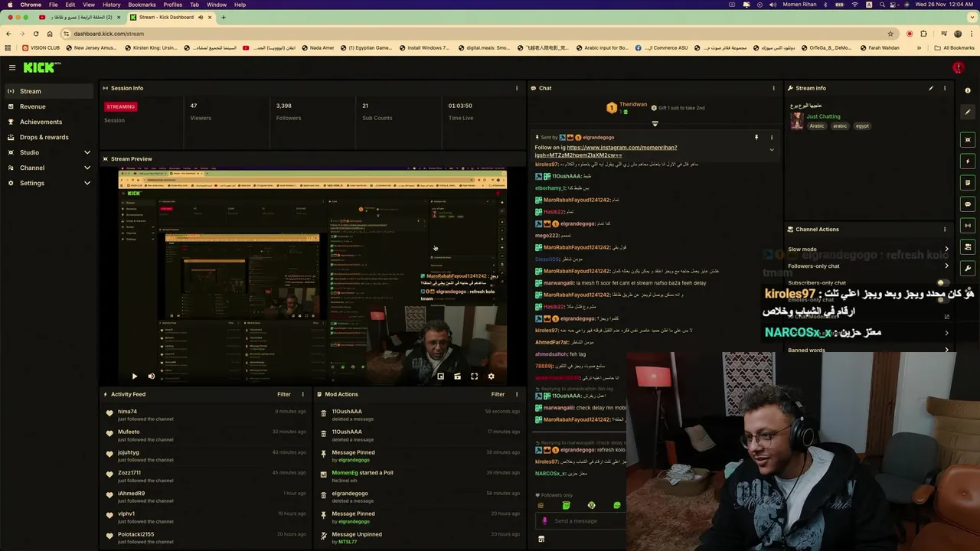Make the stream preview fullscreen
The image size is (980, 551).
point(474,376)
